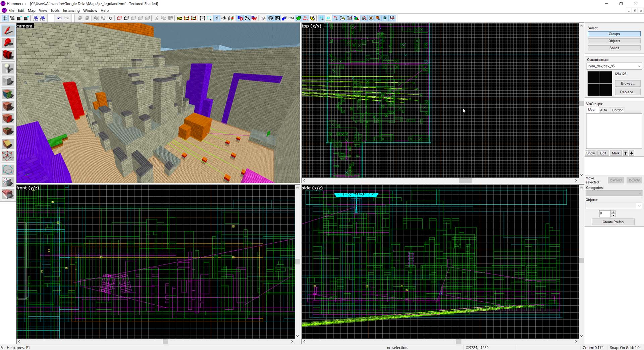Image resolution: width=644 pixels, height=350 pixels.
Task: Select the Block creation tool
Action: point(8,81)
